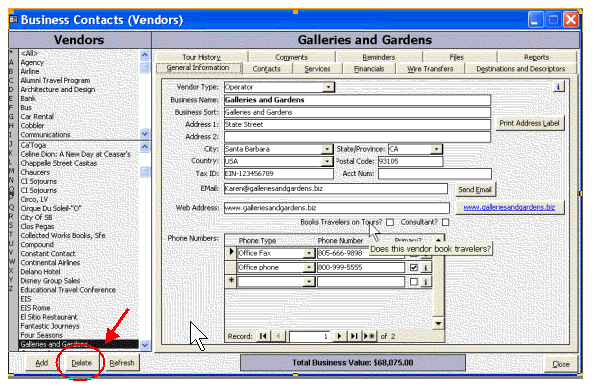Click the Send Email button
The width and height of the screenshot is (594, 386).
click(x=475, y=189)
